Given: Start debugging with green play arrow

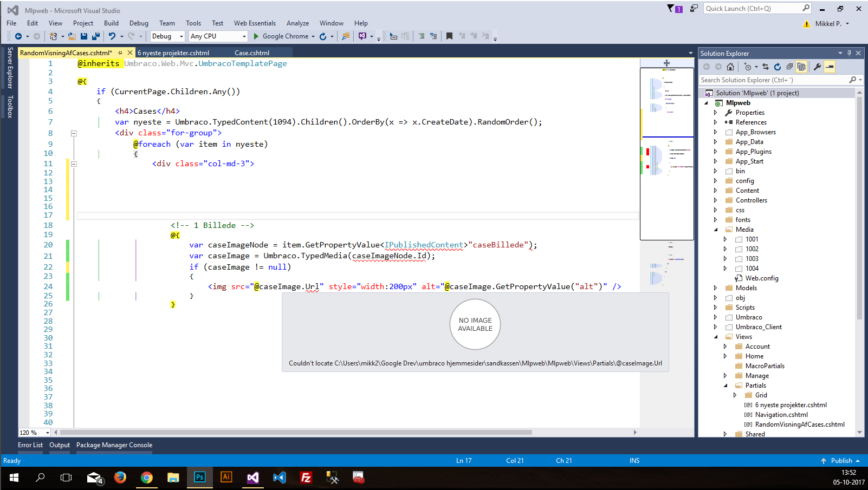Looking at the screenshot, I should (x=256, y=36).
